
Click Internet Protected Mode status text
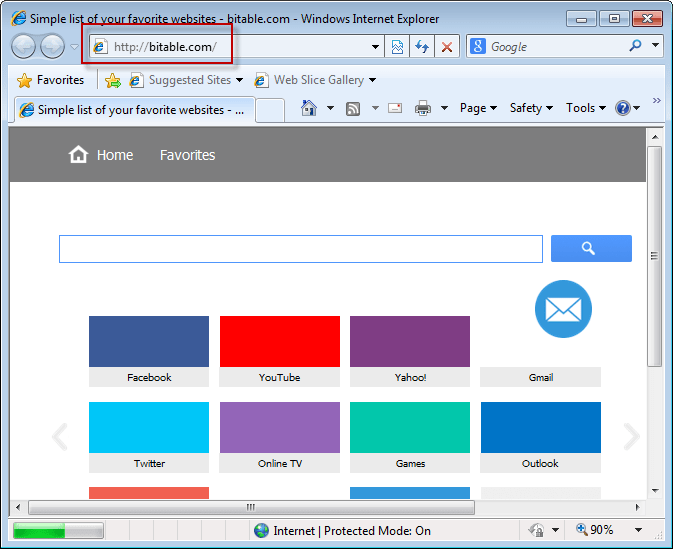tap(352, 531)
